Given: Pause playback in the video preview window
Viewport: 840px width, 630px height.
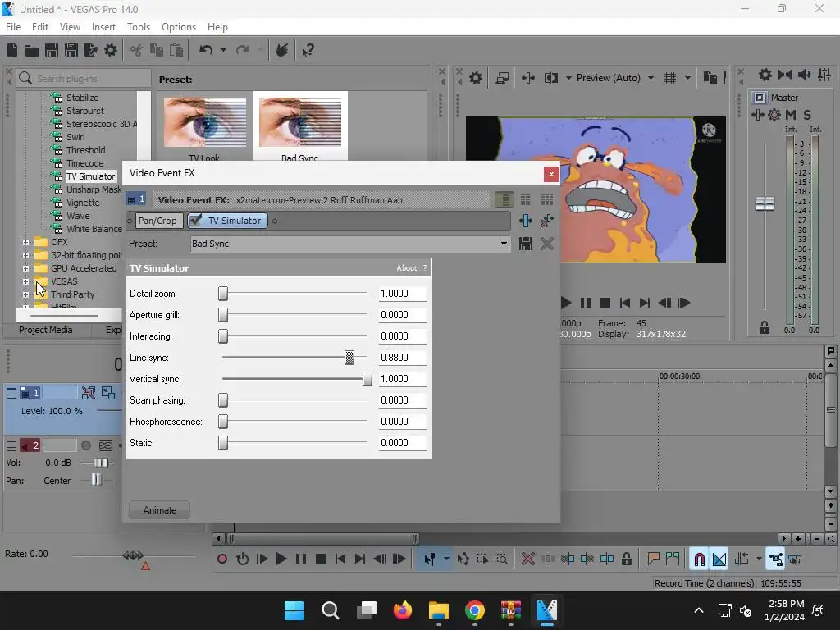Looking at the screenshot, I should 586,303.
